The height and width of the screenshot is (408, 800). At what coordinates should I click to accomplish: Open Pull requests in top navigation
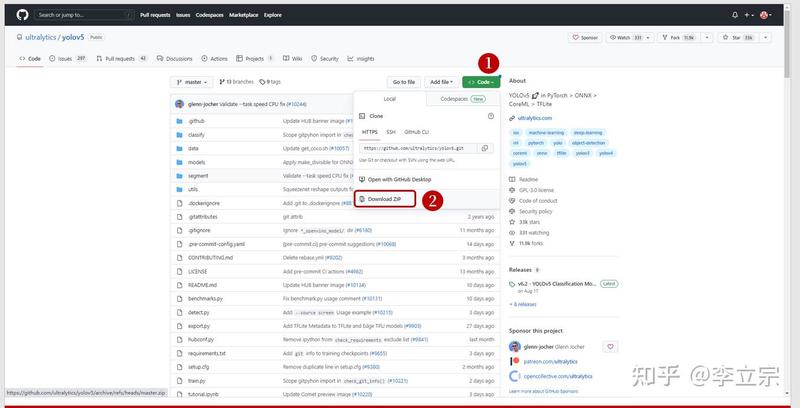[x=155, y=15]
